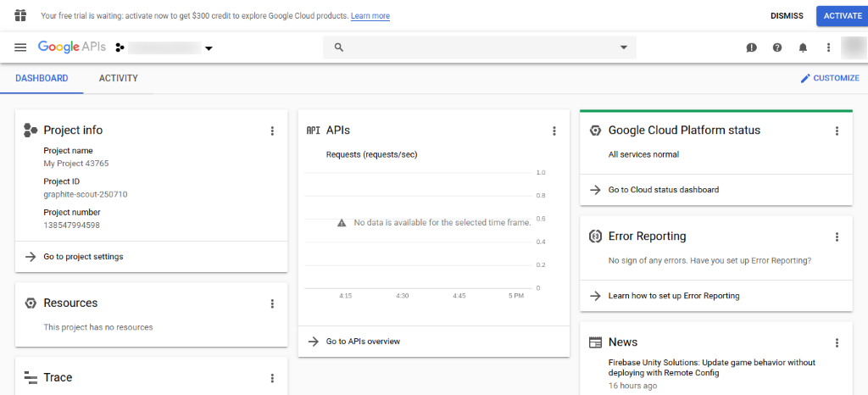Image resolution: width=868 pixels, height=395 pixels.
Task: Select the Dashboard tab
Action: (x=42, y=78)
